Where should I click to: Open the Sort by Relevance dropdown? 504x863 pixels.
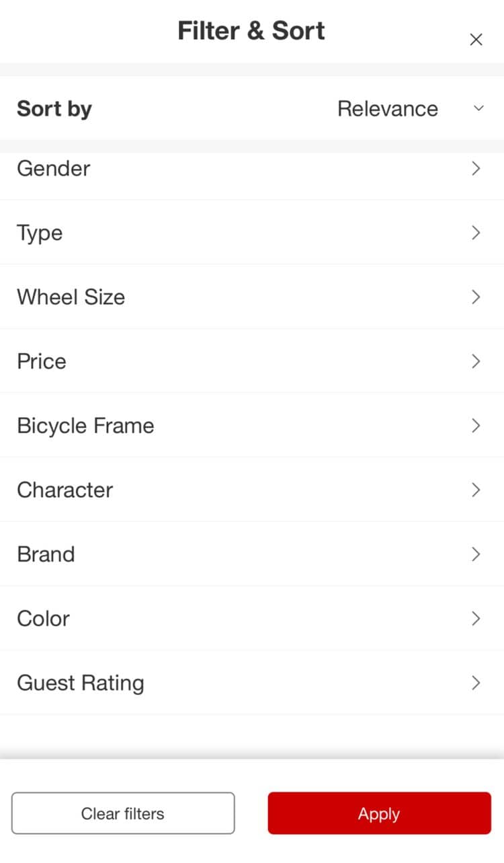tap(387, 109)
